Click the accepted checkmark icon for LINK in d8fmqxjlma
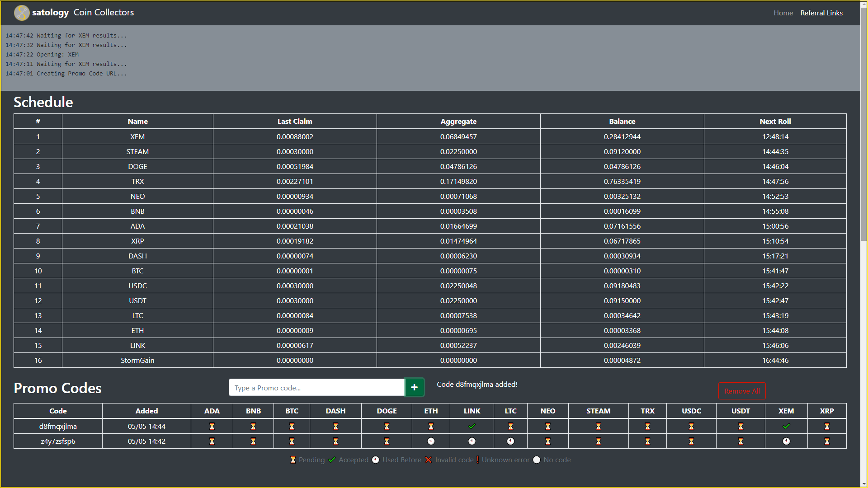The width and height of the screenshot is (868, 488). 472,426
